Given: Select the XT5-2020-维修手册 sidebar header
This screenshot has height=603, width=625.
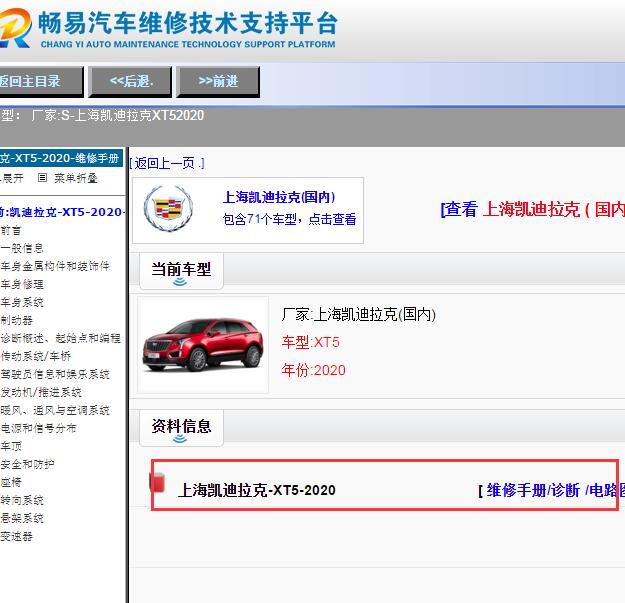Looking at the screenshot, I should click(x=61, y=158).
